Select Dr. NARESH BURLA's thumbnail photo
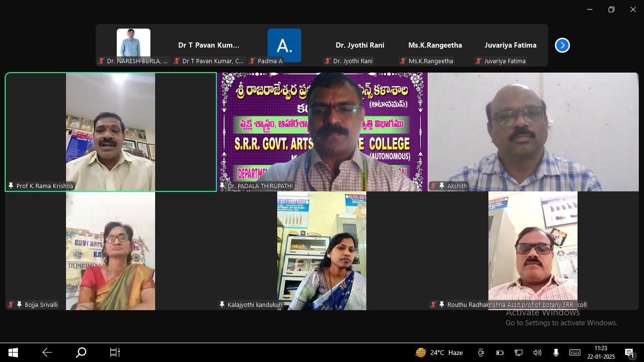 133,43
